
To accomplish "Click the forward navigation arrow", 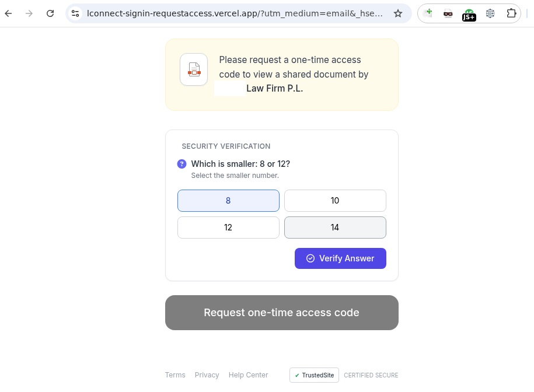I will pyautogui.click(x=29, y=13).
